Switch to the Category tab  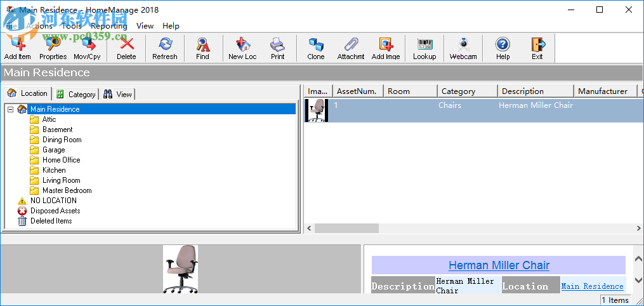pyautogui.click(x=76, y=95)
